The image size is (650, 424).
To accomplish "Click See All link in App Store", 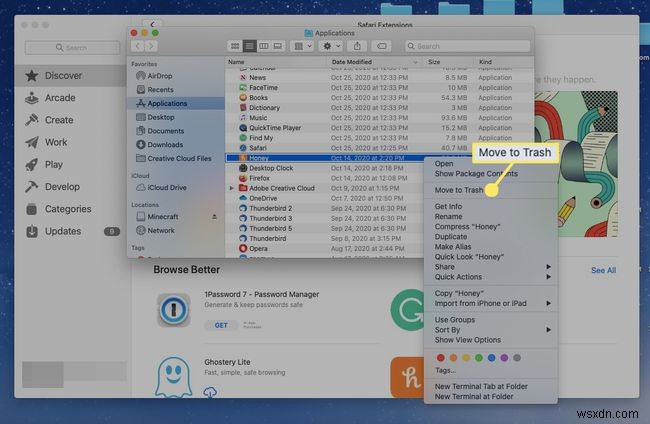I will point(603,270).
